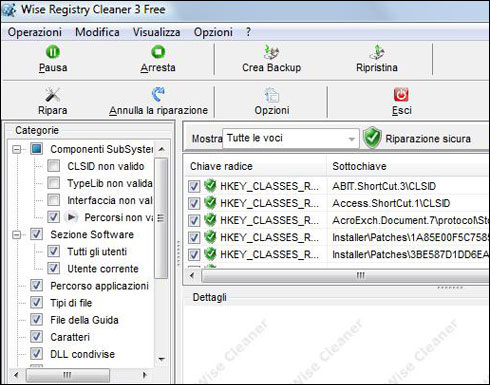
Task: Click down arrow of Categorie vertical scrollbar
Action: point(161,359)
